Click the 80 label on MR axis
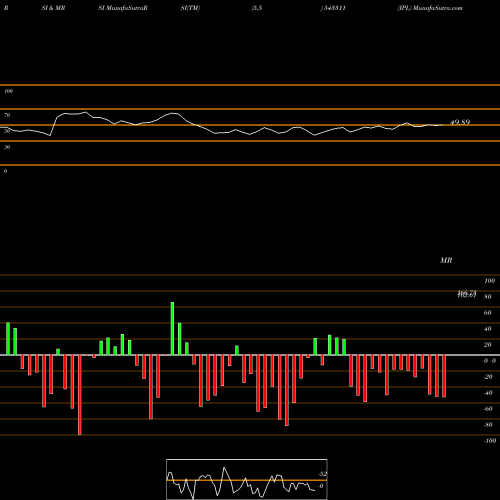Image resolution: width=500 pixels, height=500 pixels. 488,297
